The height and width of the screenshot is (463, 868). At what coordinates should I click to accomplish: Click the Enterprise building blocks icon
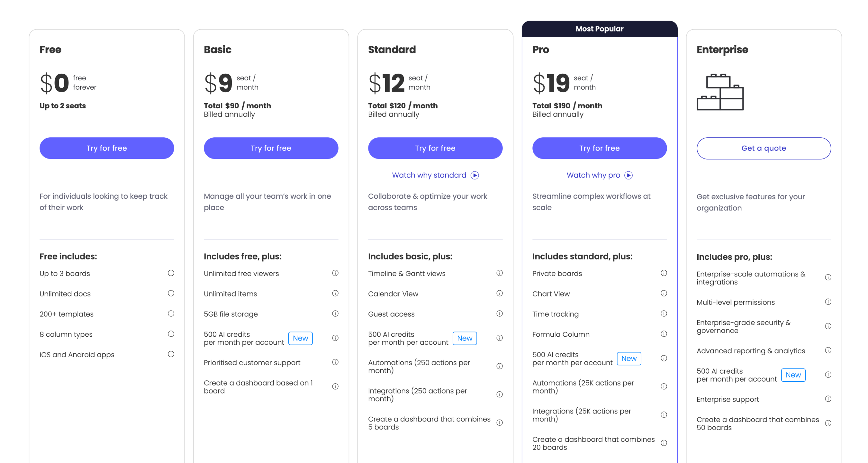pos(721,92)
